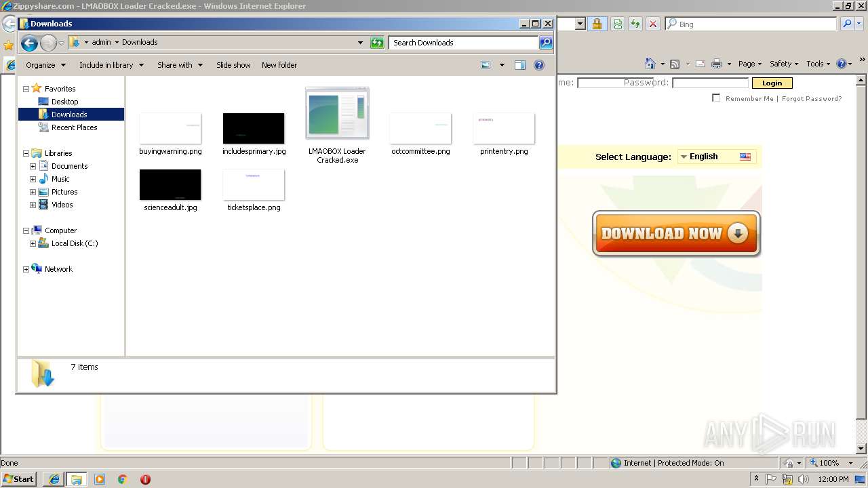Toggle the preview pane icon

coord(520,65)
